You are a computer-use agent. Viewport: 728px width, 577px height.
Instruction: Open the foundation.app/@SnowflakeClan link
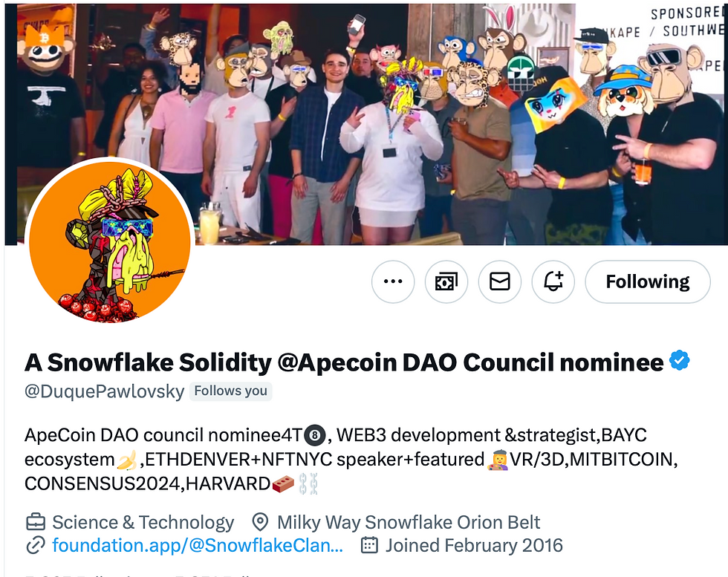click(x=198, y=545)
